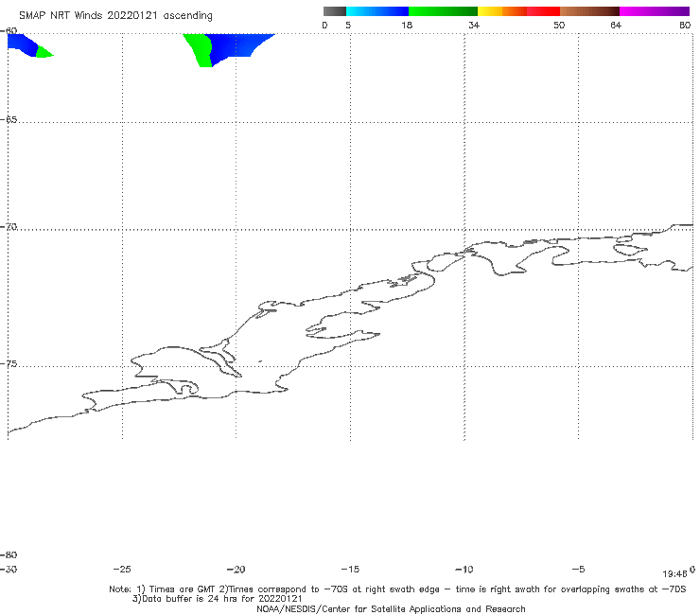Click the longitude label -20
Screen dimensions: 700x615
coord(236,570)
